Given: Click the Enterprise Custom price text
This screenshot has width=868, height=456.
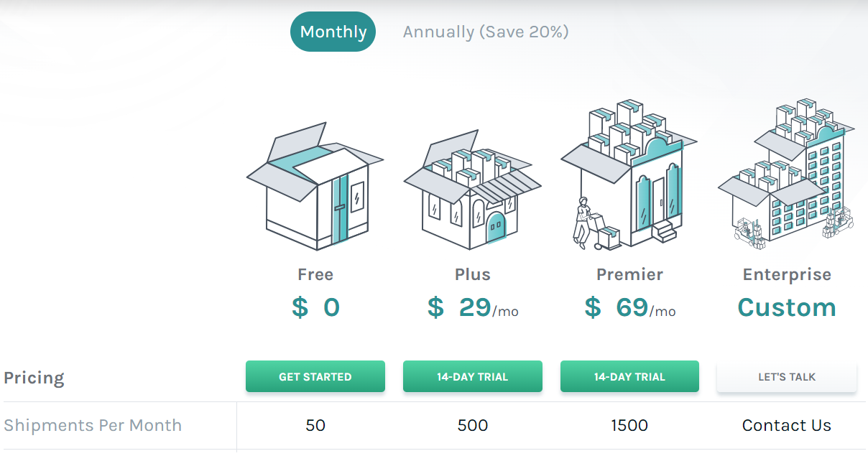Looking at the screenshot, I should coord(787,307).
